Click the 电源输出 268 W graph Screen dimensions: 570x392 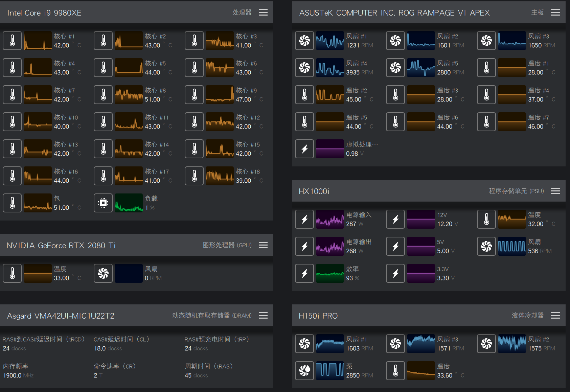pos(330,246)
